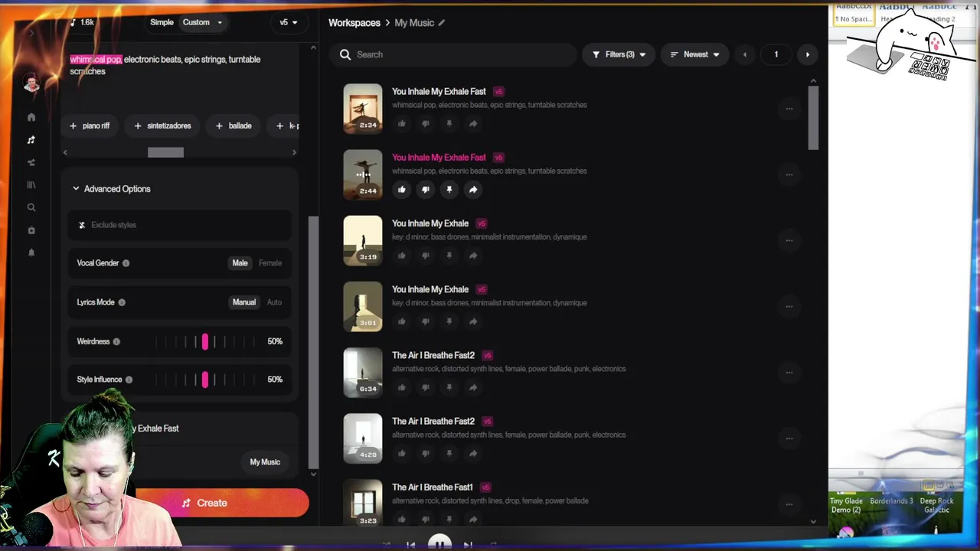Adjust the Weirdness slider handle
Viewport: 980px width, 551px height.
pos(204,341)
